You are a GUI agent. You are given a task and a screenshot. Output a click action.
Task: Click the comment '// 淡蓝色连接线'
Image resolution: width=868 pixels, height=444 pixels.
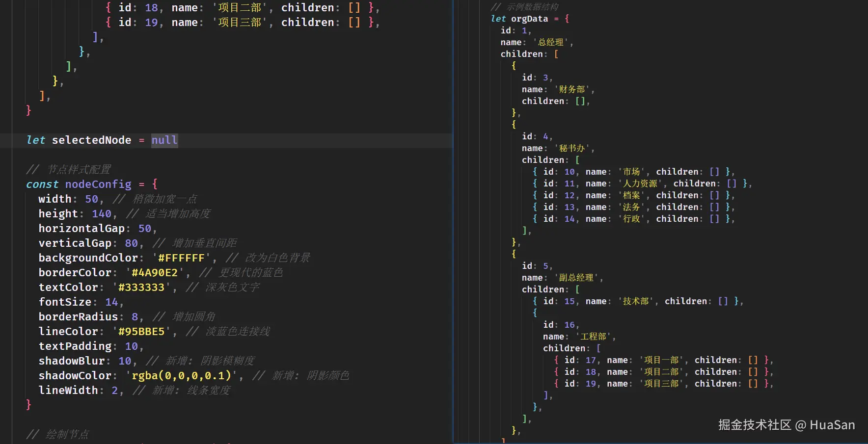click(x=228, y=332)
